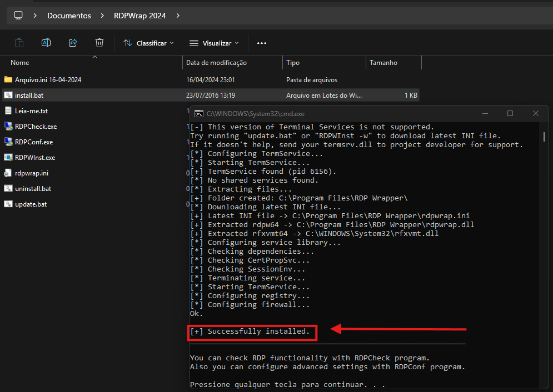Screen dimensions: 553x392
Task: Open the three-dots more options menu
Action: [x=262, y=43]
